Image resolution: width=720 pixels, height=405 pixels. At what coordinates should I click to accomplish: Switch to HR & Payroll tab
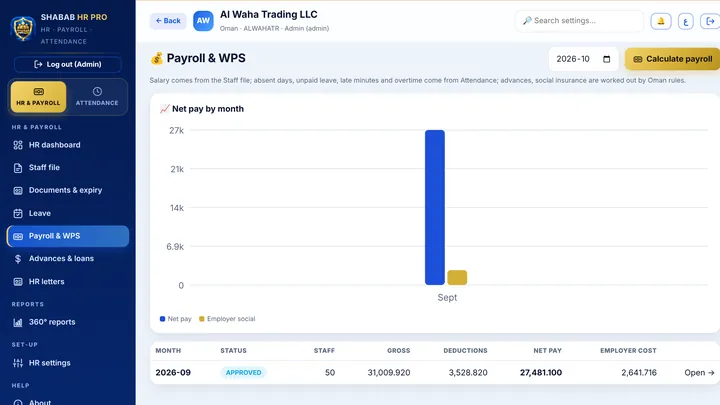39,97
